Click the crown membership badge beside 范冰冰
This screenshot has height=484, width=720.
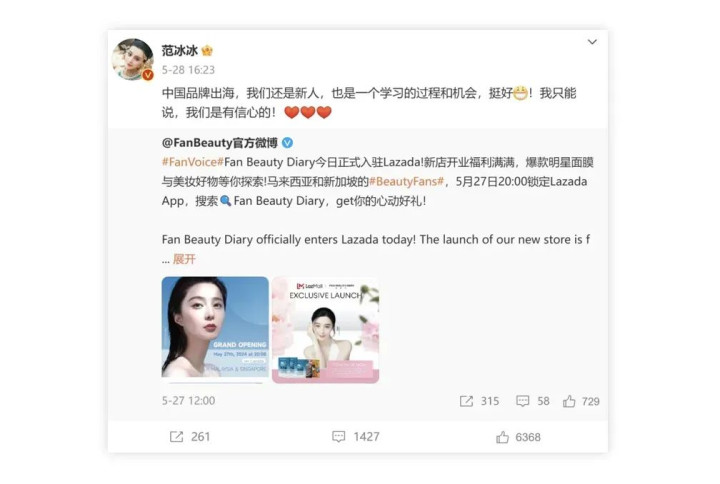coord(207,51)
